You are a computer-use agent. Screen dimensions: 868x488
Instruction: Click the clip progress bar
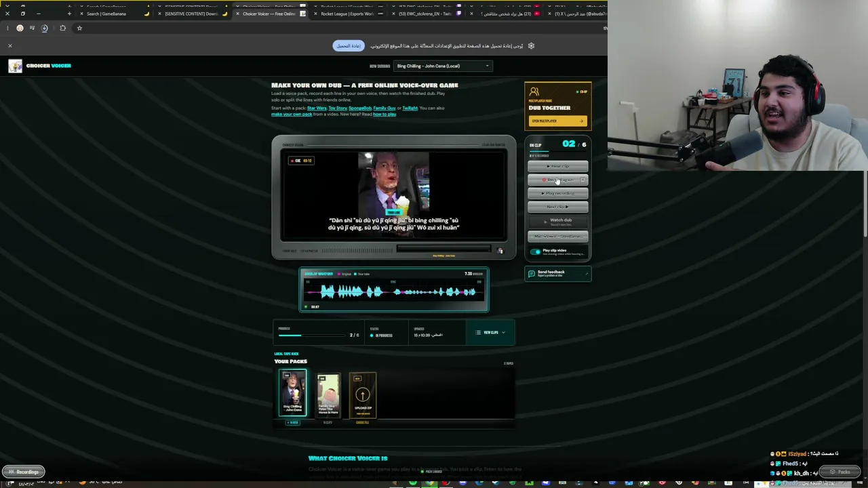312,335
